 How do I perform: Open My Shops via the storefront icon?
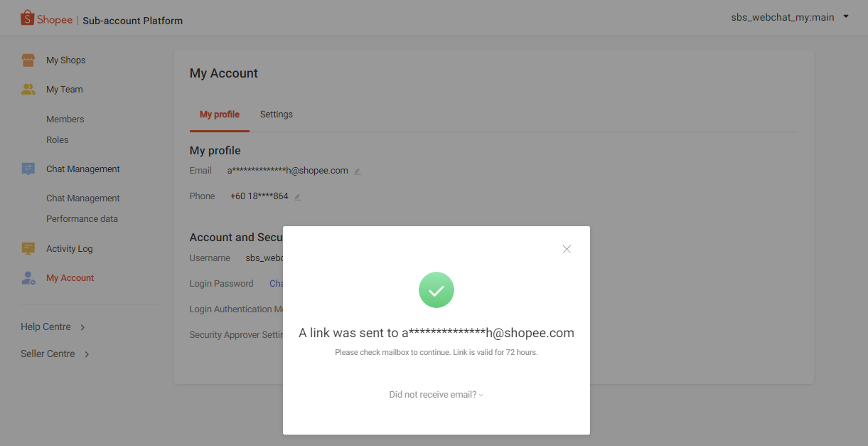click(x=29, y=60)
